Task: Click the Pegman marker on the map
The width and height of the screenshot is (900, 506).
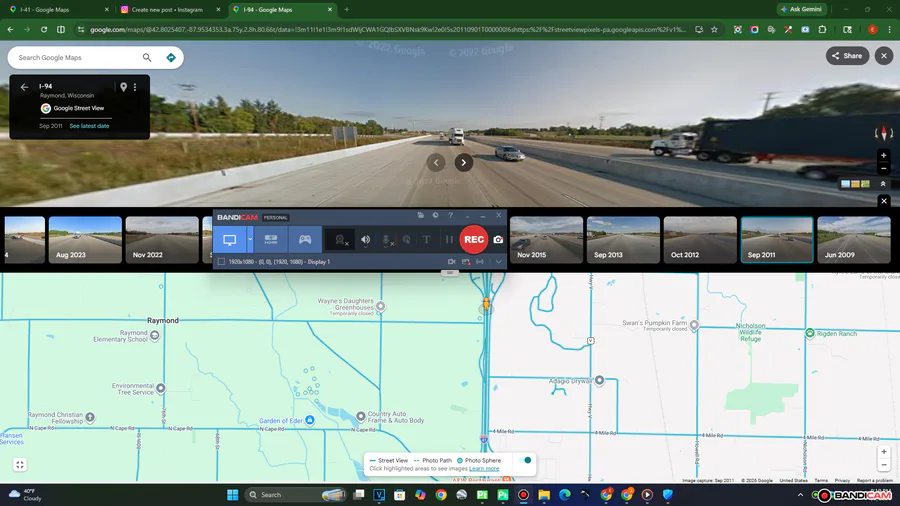Action: pyautogui.click(x=487, y=305)
